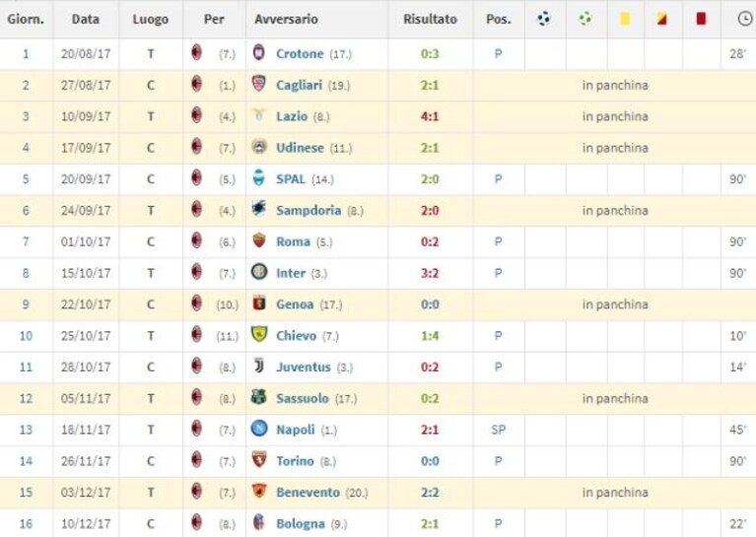Viewport: 756px width, 537px height.
Task: Open the Roma team link
Action: click(293, 242)
